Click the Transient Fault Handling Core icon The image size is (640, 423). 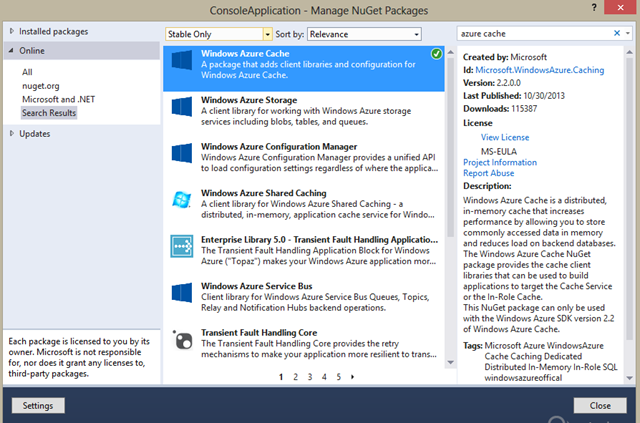182,339
